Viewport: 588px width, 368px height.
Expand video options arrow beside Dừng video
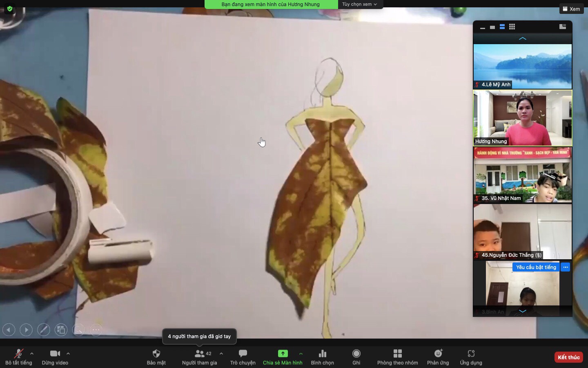[x=68, y=353]
